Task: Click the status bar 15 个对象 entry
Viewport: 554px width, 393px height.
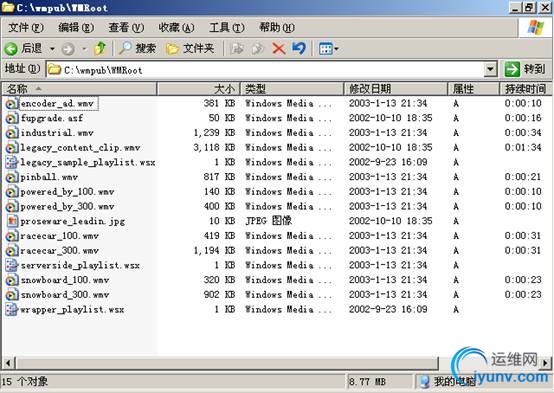Action: 25,382
